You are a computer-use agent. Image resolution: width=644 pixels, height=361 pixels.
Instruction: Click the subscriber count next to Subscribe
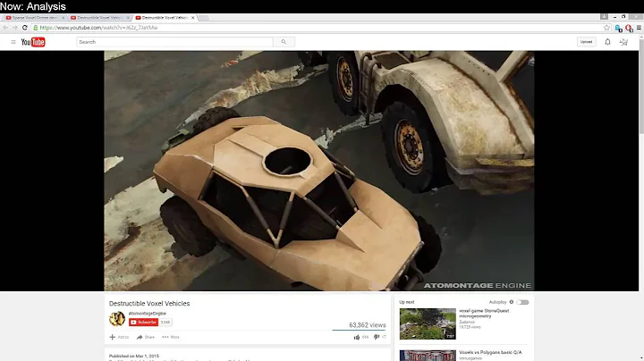tap(165, 323)
